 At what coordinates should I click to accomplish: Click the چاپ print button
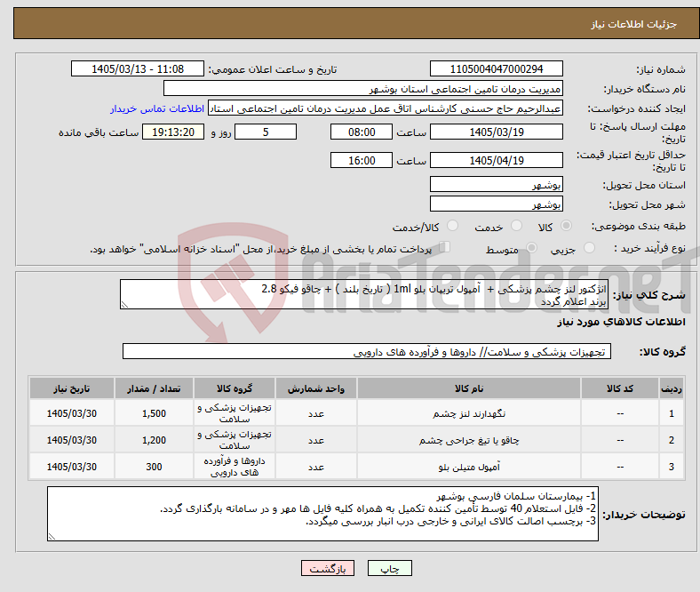point(389,568)
